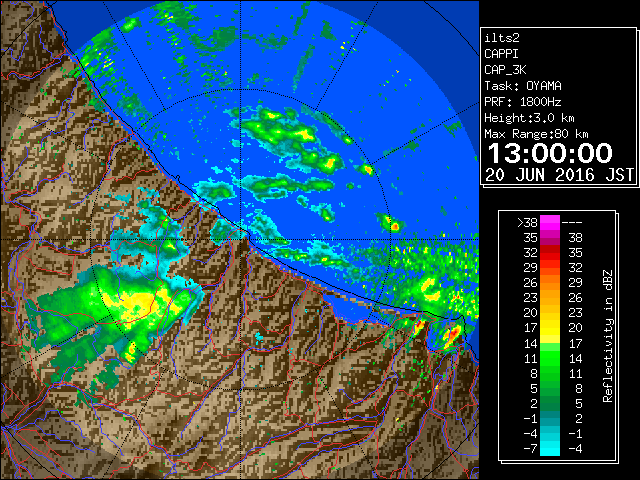
Task: Select the "CAPPI" product label
Action: click(x=501, y=54)
